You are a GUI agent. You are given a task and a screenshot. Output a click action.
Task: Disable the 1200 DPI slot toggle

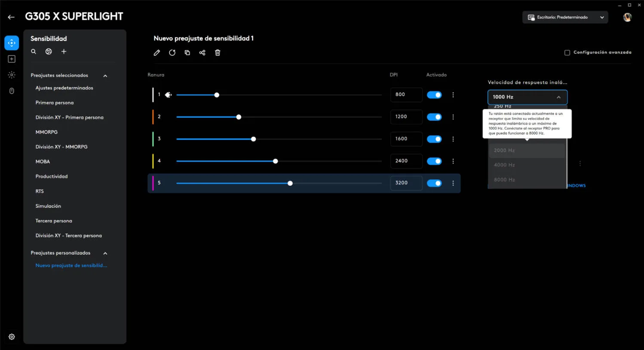[x=434, y=117]
